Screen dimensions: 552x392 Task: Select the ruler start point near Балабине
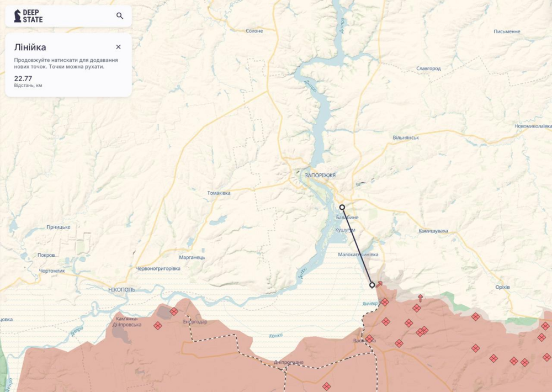(342, 207)
